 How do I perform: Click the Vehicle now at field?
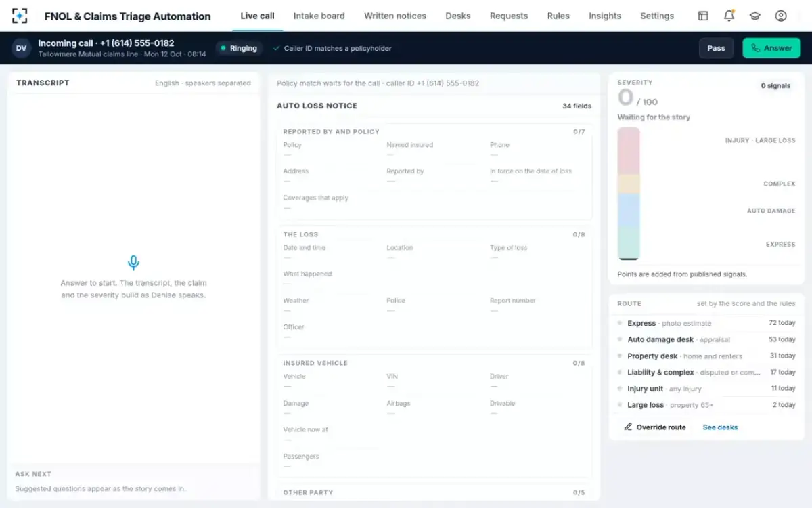pos(434,435)
